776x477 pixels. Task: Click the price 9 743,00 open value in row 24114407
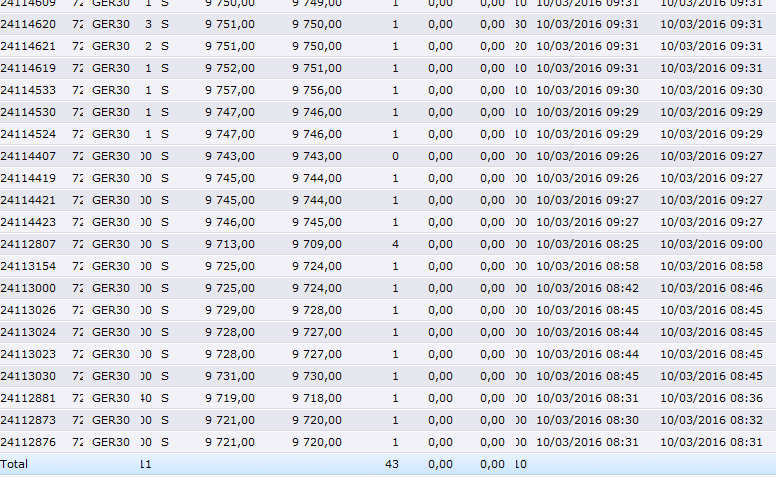click(230, 156)
